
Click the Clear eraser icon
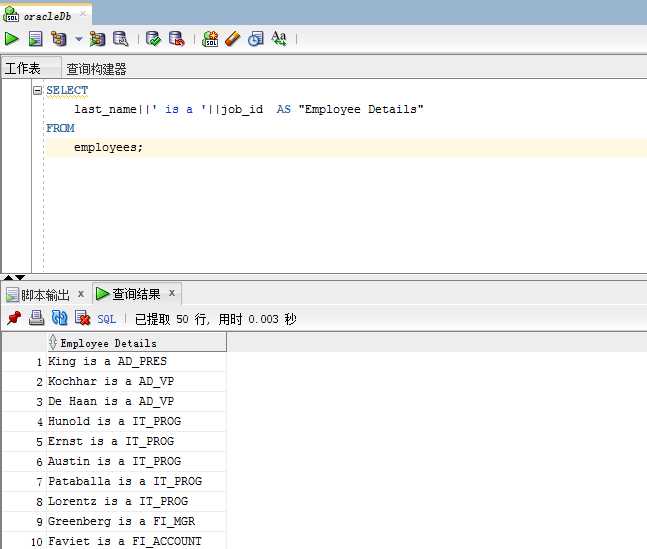233,39
